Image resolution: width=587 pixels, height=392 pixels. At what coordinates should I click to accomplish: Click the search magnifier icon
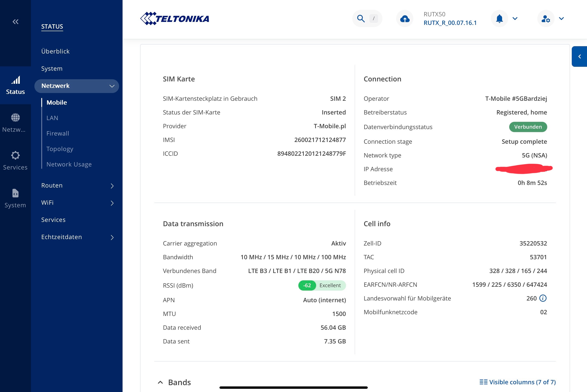pyautogui.click(x=361, y=18)
